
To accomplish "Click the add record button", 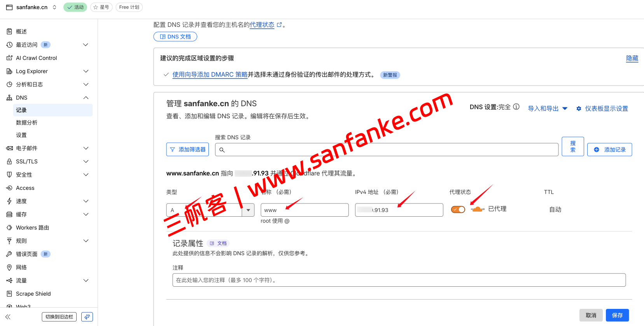I will pyautogui.click(x=609, y=149).
